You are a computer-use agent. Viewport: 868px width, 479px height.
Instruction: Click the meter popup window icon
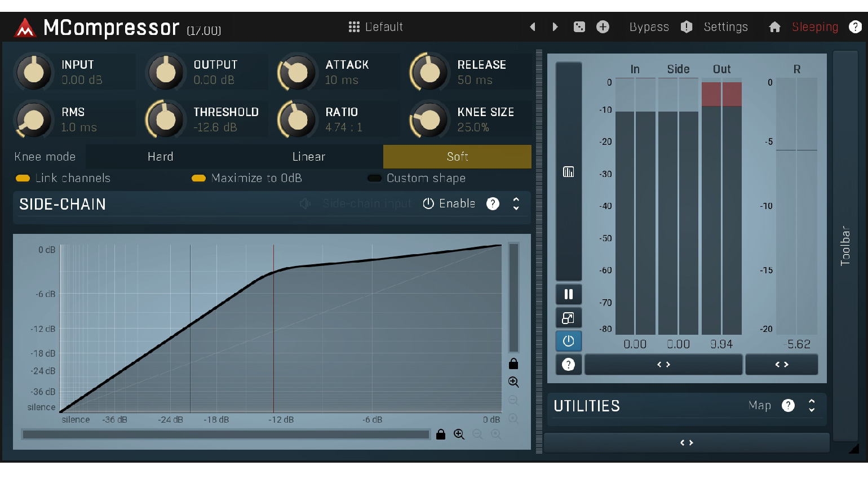(x=568, y=318)
